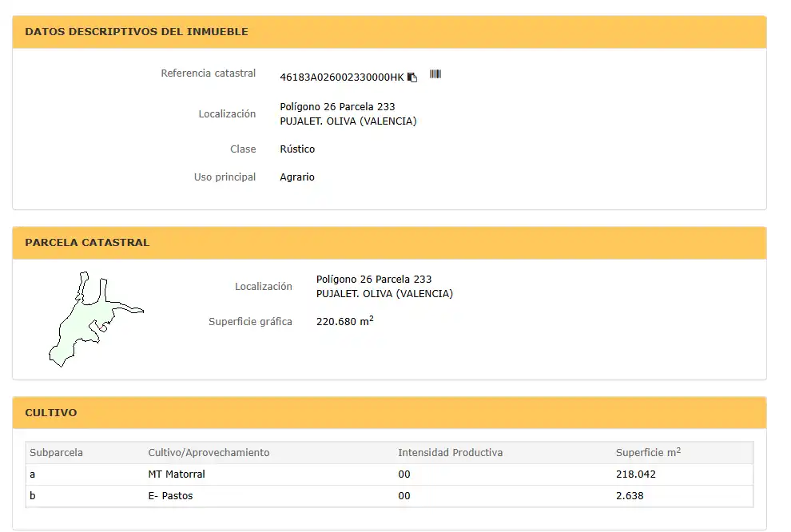Click the 'Cultivo/Aprovechamiento' column header
791x532 pixels.
[x=209, y=453]
